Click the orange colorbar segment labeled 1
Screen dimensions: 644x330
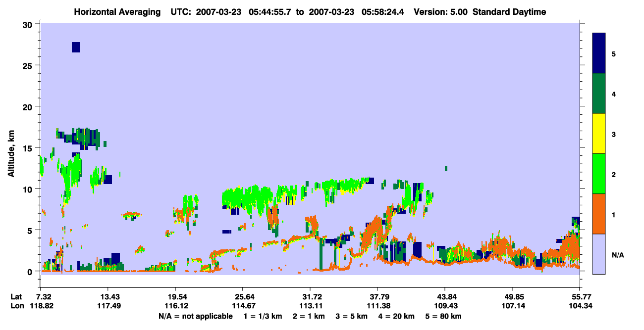599,214
